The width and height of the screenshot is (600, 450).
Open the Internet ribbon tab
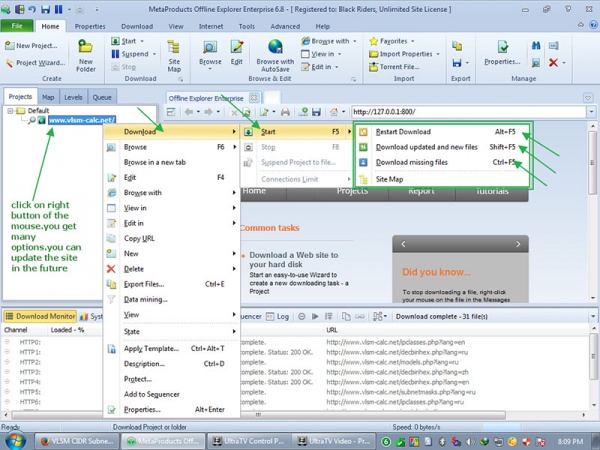coord(210,26)
